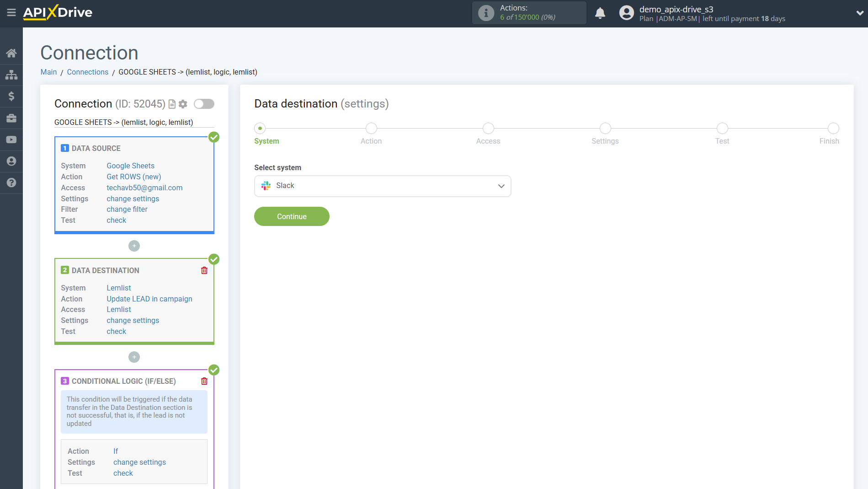Image resolution: width=868 pixels, height=489 pixels.
Task: Add a block after Data Destination
Action: (x=134, y=357)
